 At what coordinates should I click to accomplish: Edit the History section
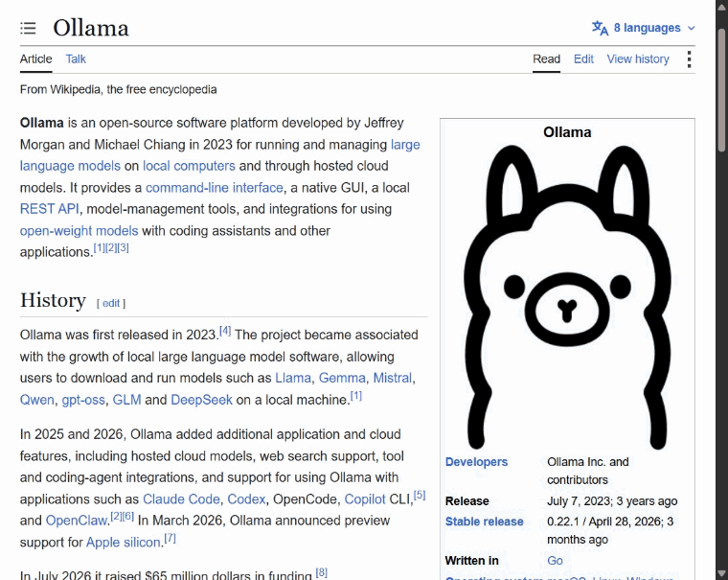click(111, 304)
